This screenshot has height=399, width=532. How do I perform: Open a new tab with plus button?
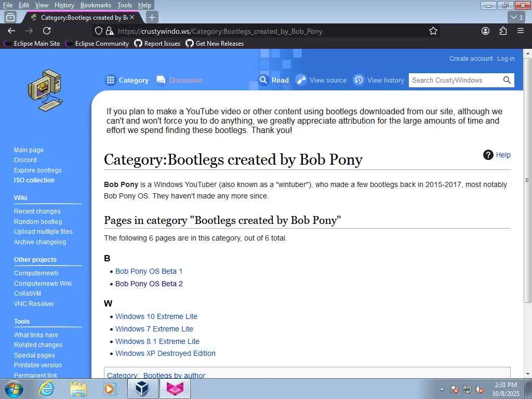click(x=152, y=17)
